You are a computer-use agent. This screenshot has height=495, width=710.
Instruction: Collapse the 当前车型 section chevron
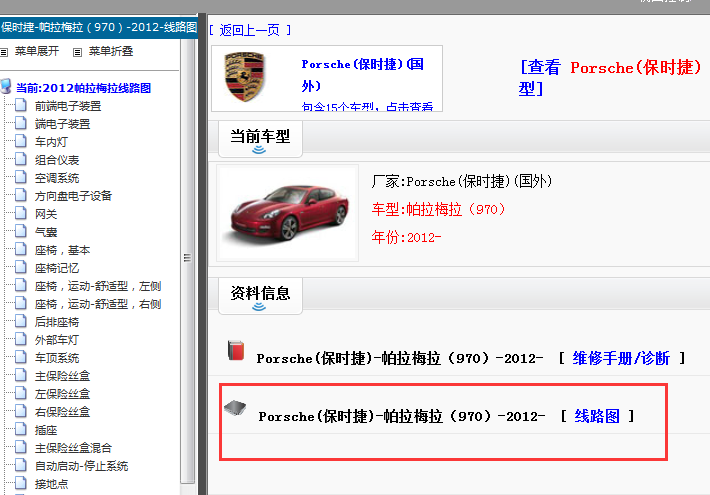(x=259, y=149)
